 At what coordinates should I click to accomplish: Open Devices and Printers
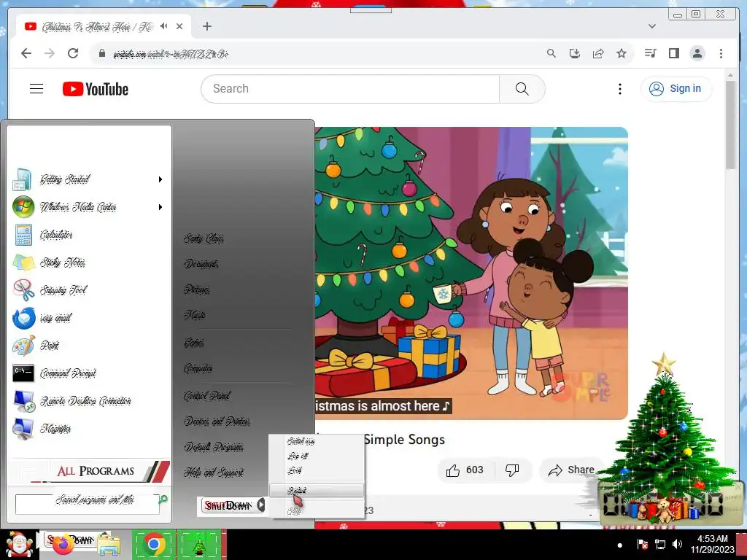click(217, 421)
